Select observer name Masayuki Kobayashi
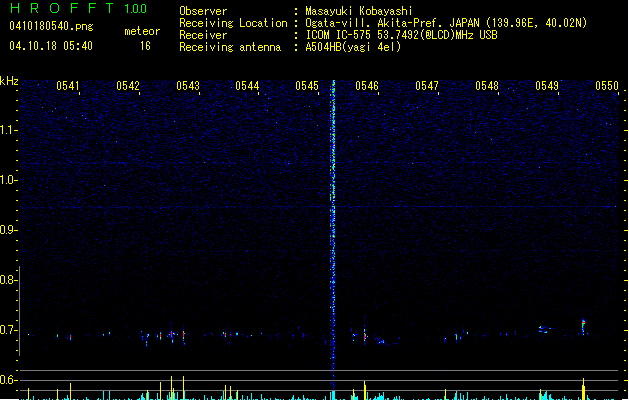The width and height of the screenshot is (629, 400). pos(359,11)
